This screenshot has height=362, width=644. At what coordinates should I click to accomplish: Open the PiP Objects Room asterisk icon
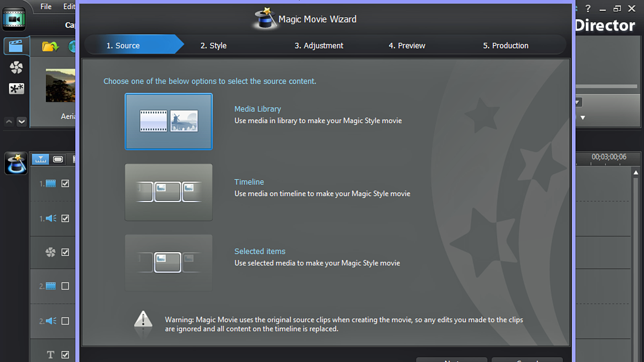[x=16, y=88]
